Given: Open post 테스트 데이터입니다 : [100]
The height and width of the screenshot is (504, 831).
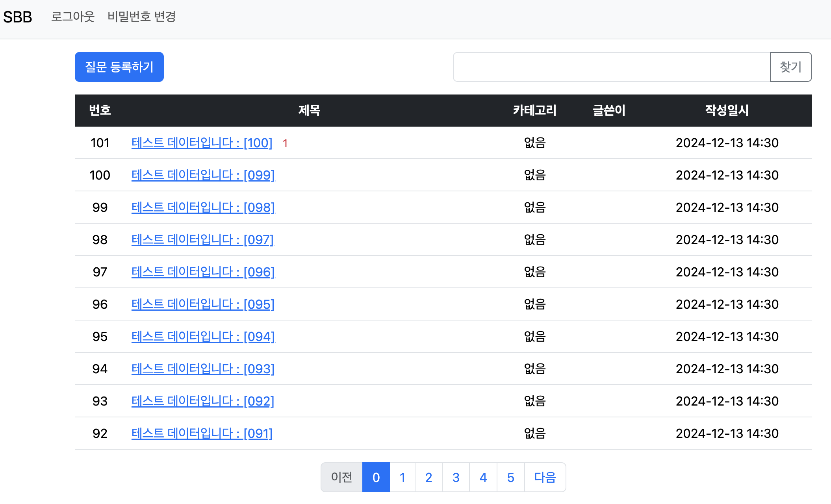Looking at the screenshot, I should [x=202, y=143].
